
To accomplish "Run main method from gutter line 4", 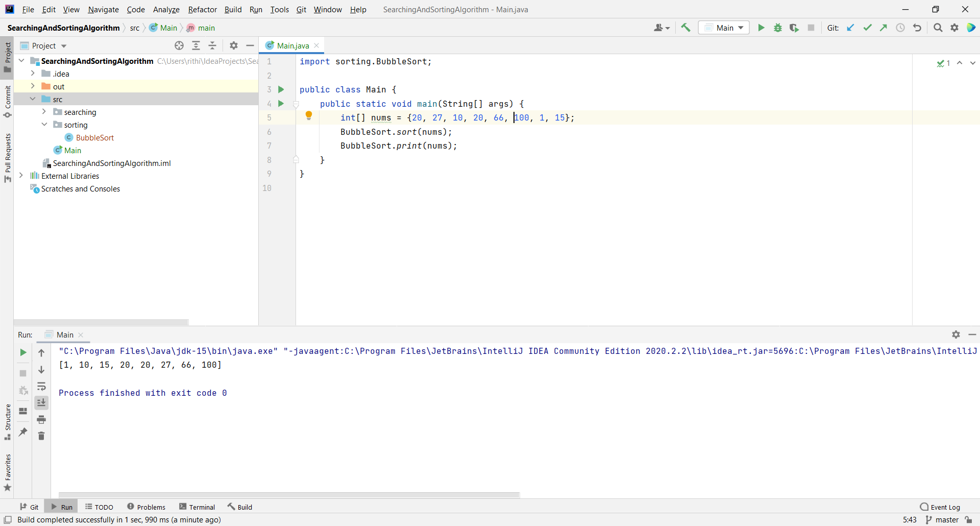I will pos(281,104).
